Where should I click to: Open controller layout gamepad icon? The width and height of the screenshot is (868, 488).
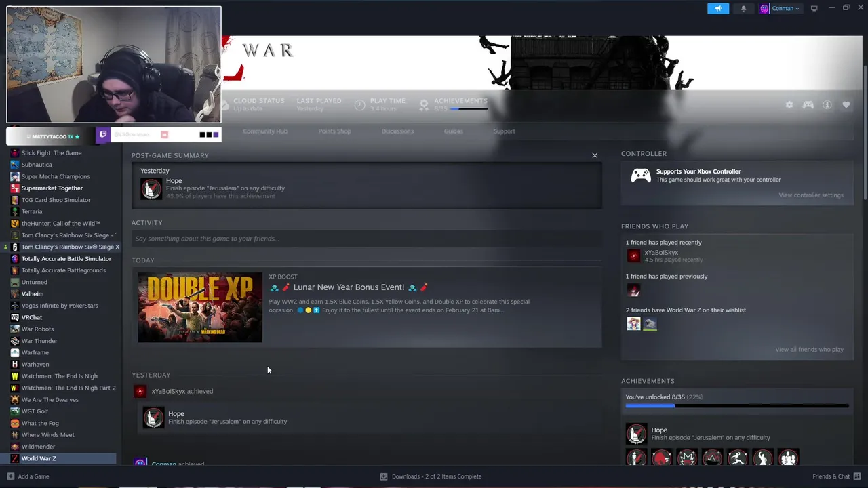pos(808,105)
